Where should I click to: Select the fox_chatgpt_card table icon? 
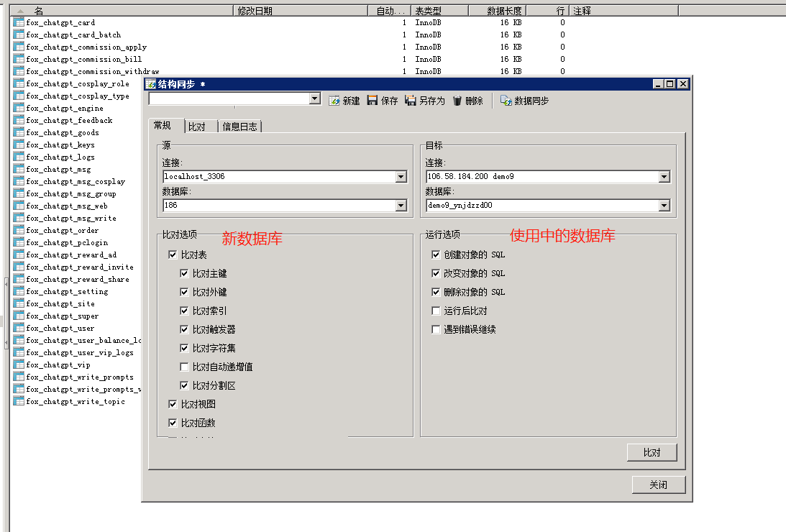tap(19, 23)
